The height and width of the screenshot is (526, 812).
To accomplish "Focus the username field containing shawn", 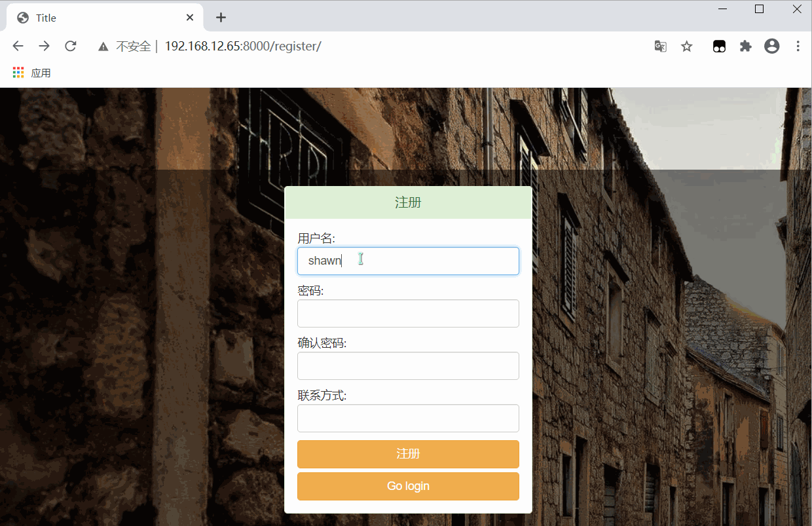I will pyautogui.click(x=408, y=261).
